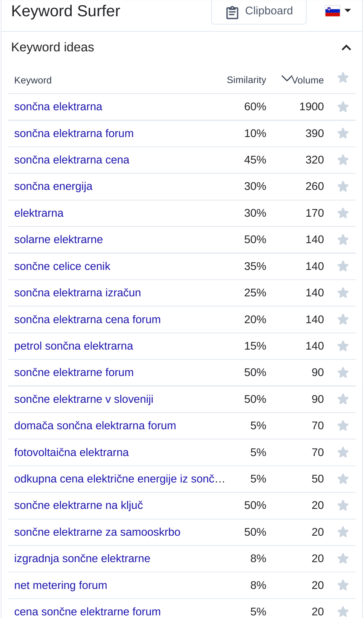Open 'sončne elektrarne za samooskrbo' keyword link
The width and height of the screenshot is (364, 618).
click(x=97, y=532)
